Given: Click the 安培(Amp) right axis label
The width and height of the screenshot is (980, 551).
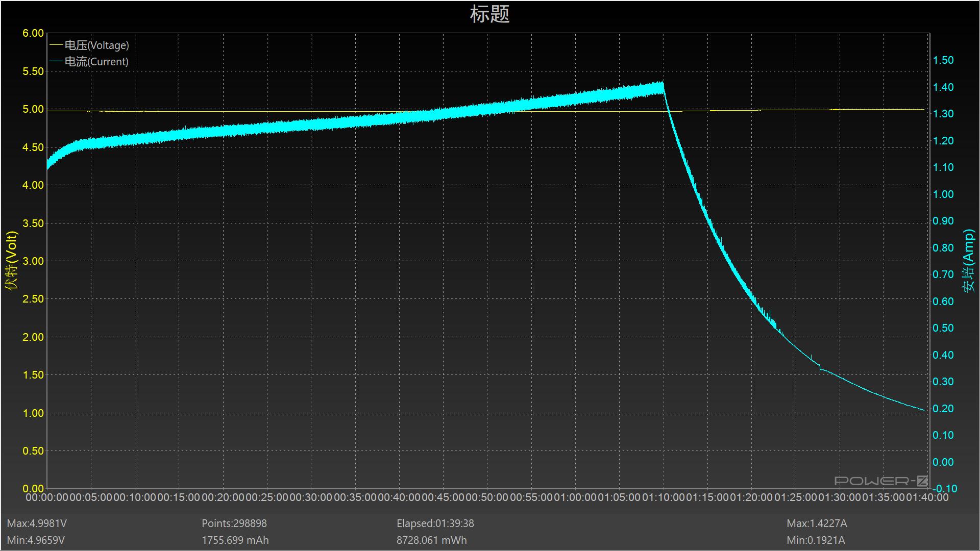Looking at the screenshot, I should pos(968,260).
